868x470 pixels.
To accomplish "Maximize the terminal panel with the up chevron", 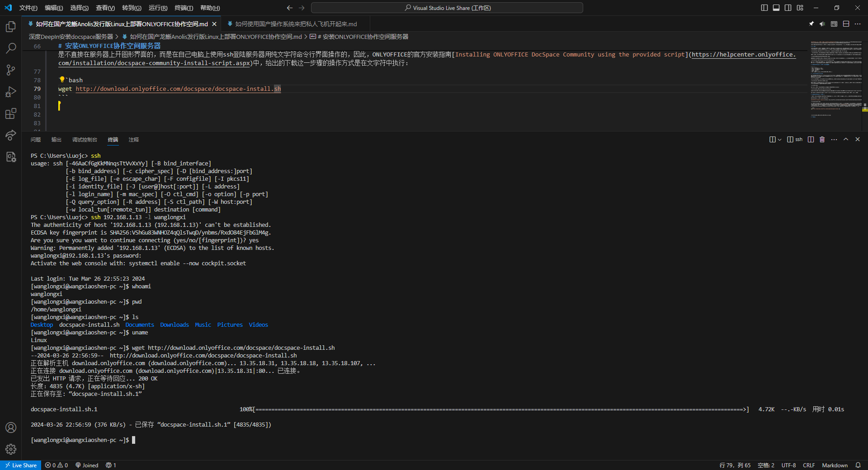I will 846,140.
